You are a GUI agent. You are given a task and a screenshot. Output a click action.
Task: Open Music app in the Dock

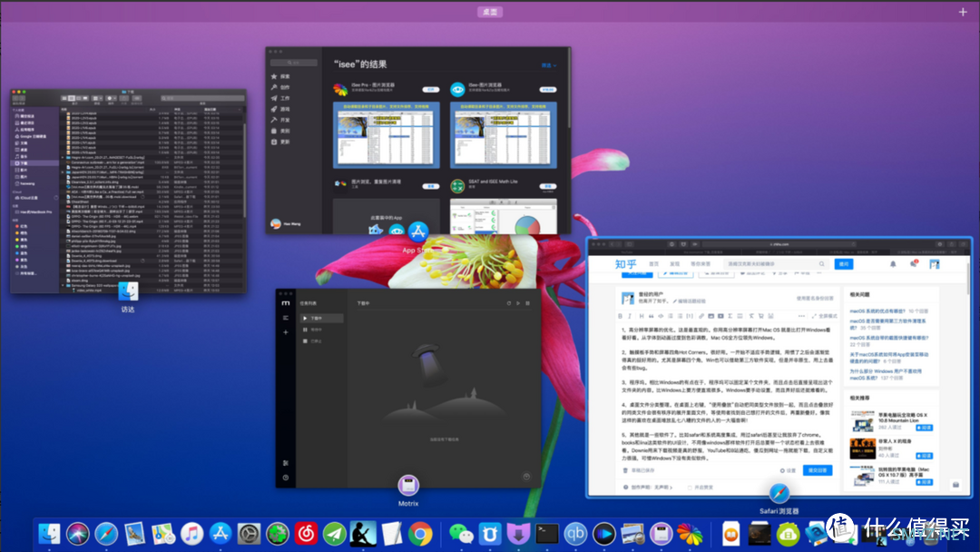191,534
